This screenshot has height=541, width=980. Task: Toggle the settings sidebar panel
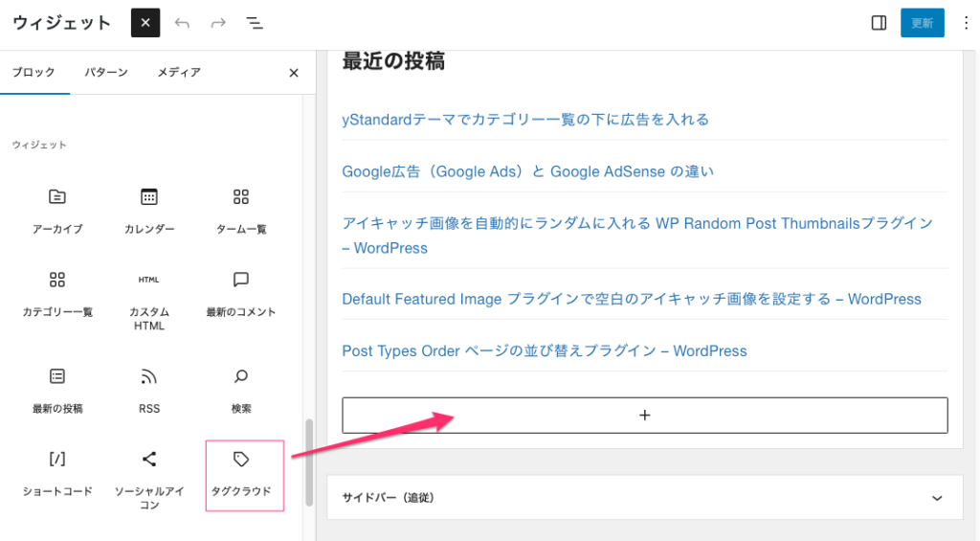(879, 23)
